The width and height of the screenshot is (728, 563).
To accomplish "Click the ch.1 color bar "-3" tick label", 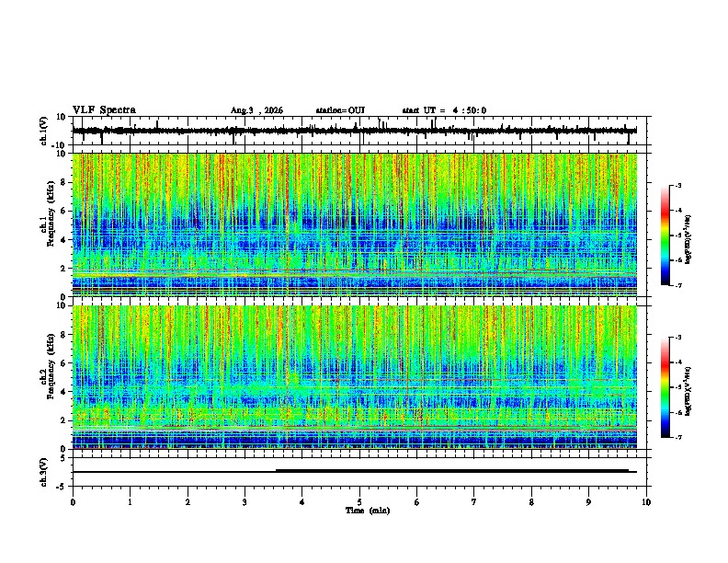I will (677, 185).
